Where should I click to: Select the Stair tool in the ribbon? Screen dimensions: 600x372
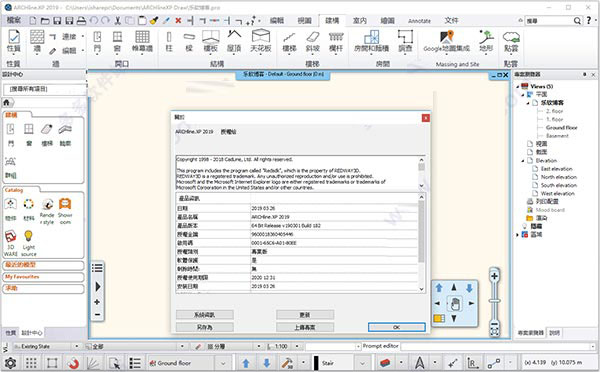(289, 41)
